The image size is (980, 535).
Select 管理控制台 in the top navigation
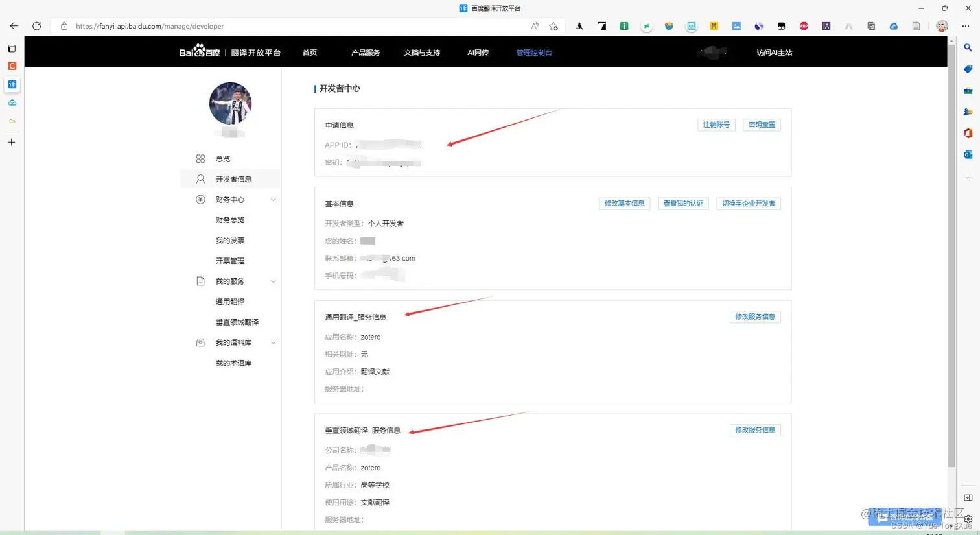(x=534, y=53)
